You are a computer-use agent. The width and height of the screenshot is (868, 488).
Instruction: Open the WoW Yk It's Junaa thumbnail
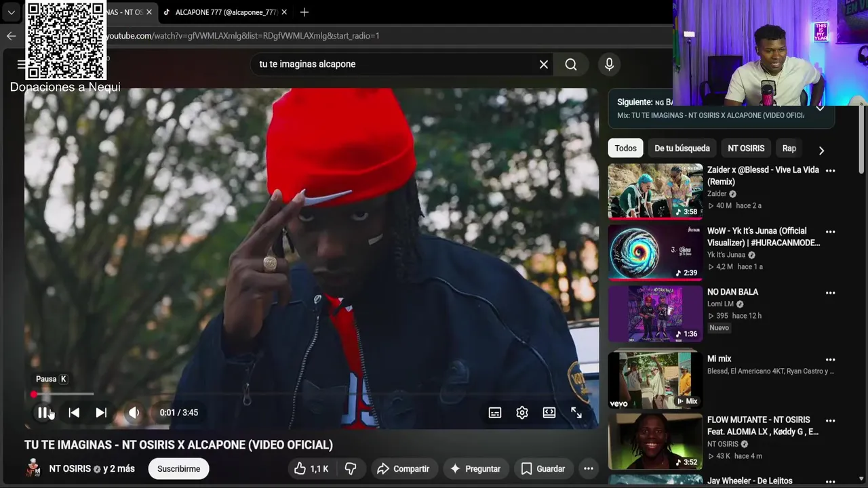pos(655,252)
